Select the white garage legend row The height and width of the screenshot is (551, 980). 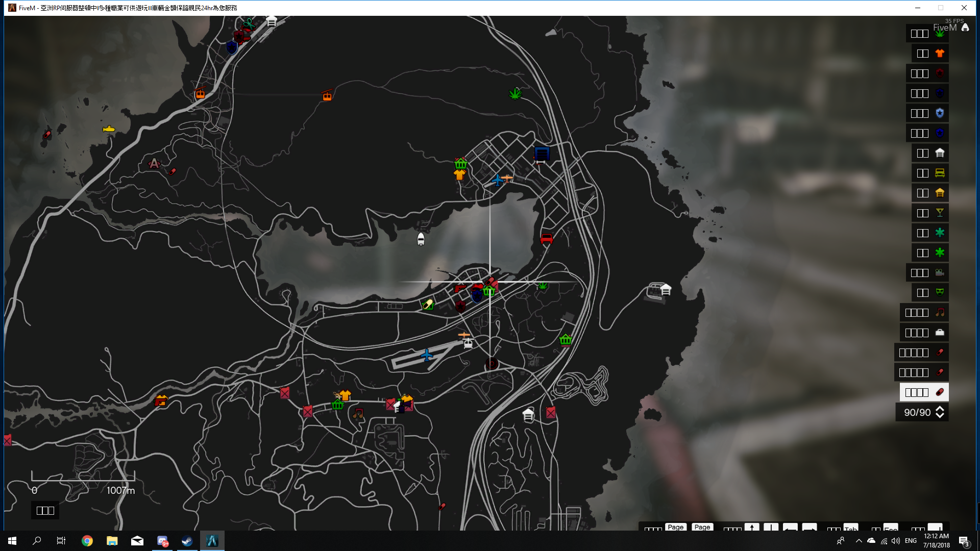(x=930, y=153)
